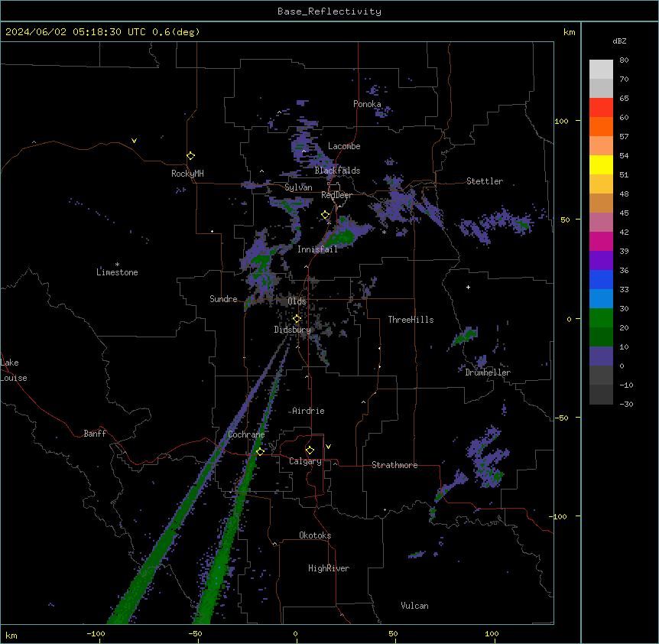Click the Drumheller city label
The height and width of the screenshot is (644, 659).
click(x=488, y=372)
